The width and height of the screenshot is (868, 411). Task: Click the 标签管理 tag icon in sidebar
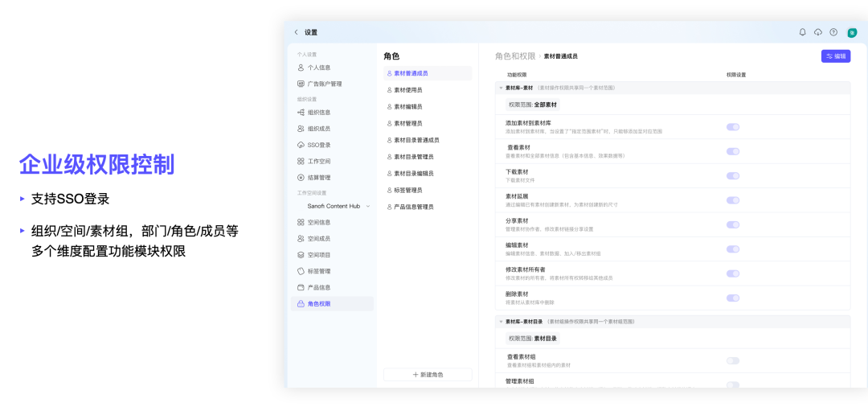click(x=301, y=271)
